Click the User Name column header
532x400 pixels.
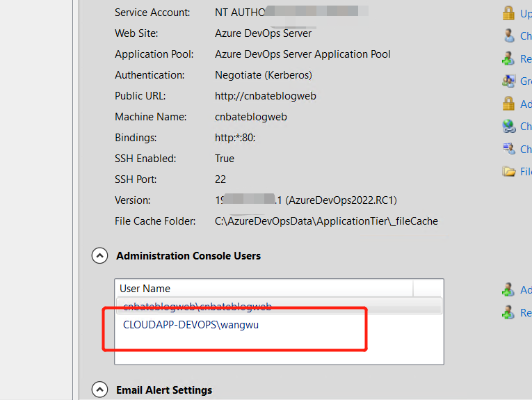click(264, 289)
